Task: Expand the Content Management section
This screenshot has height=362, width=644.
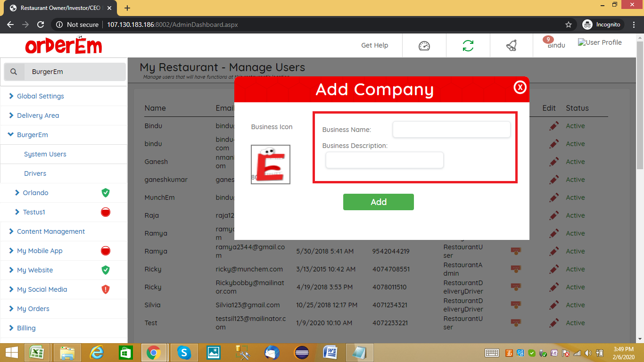Action: (x=50, y=231)
